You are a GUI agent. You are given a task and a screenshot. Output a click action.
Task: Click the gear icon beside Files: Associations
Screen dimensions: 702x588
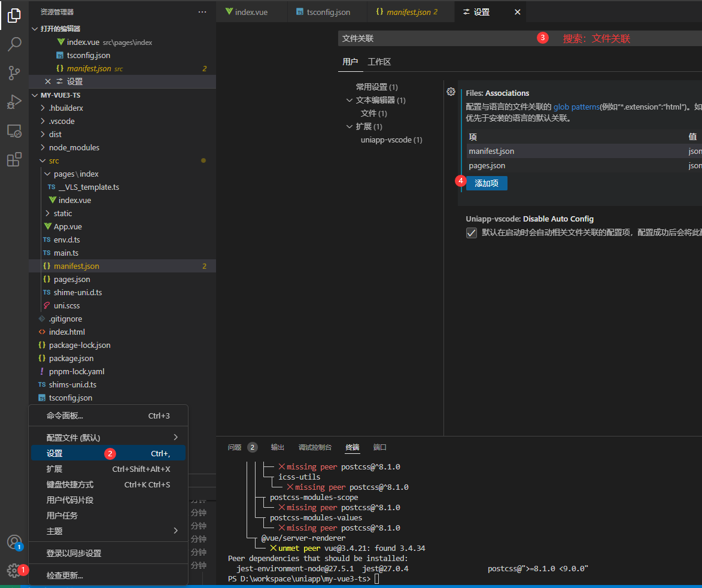[451, 92]
